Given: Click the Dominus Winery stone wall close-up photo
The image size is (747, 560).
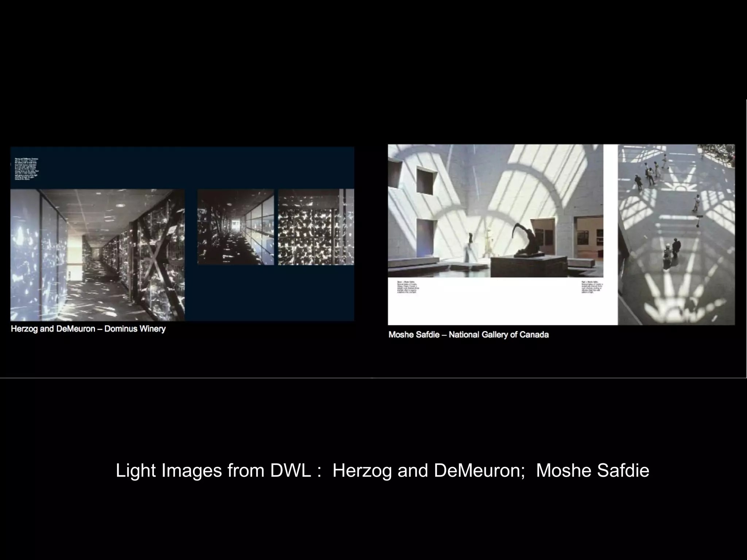Looking at the screenshot, I should (316, 227).
